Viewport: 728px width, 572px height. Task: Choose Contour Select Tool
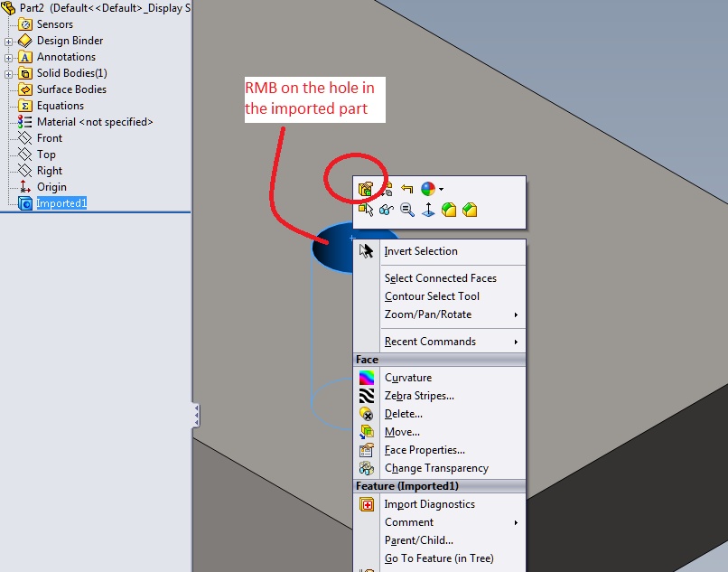coord(439,296)
